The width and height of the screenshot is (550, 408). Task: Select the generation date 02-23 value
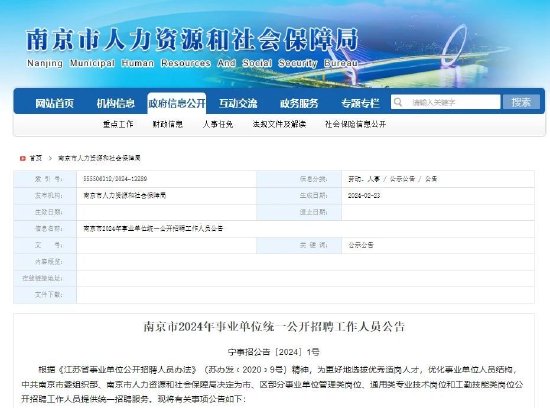point(364,195)
